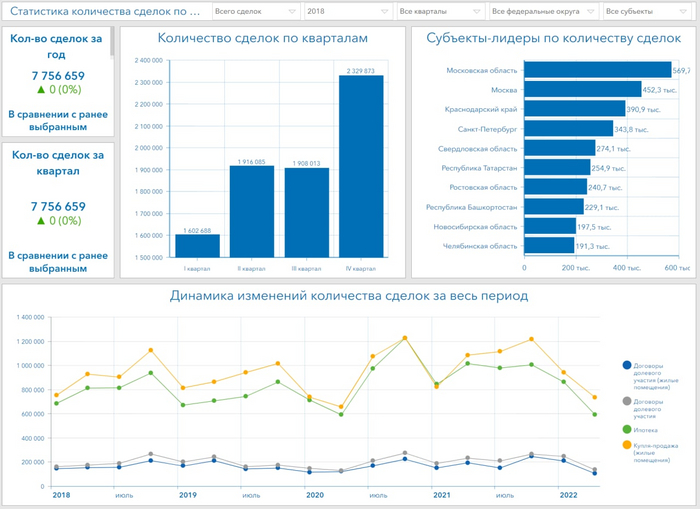
Task: Click the green triangle in the yearly card
Action: point(41,90)
